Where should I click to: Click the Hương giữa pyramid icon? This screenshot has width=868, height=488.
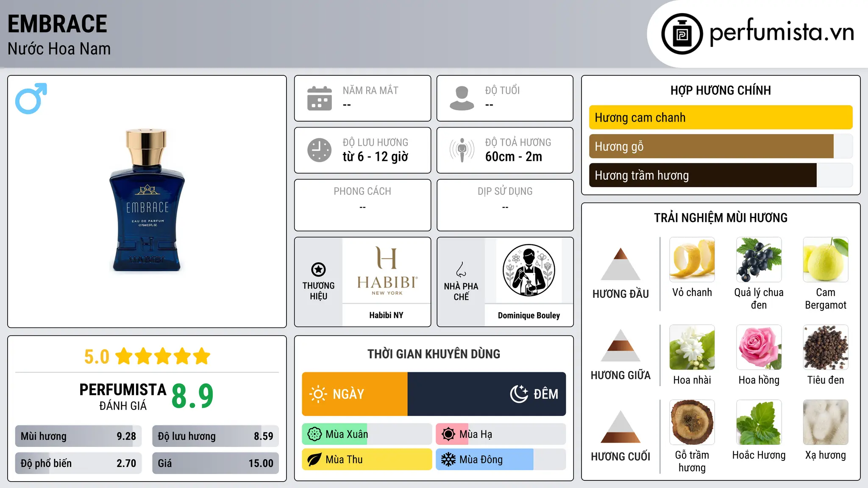[x=620, y=345]
